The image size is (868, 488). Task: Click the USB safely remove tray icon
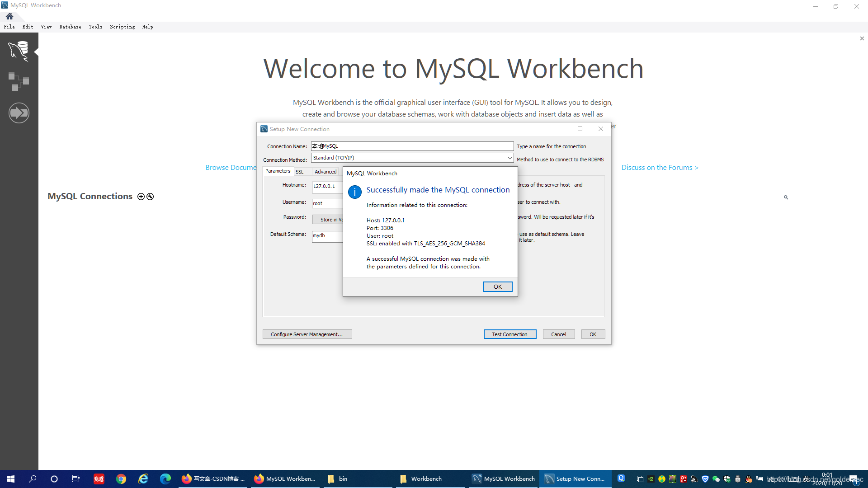[x=738, y=479]
